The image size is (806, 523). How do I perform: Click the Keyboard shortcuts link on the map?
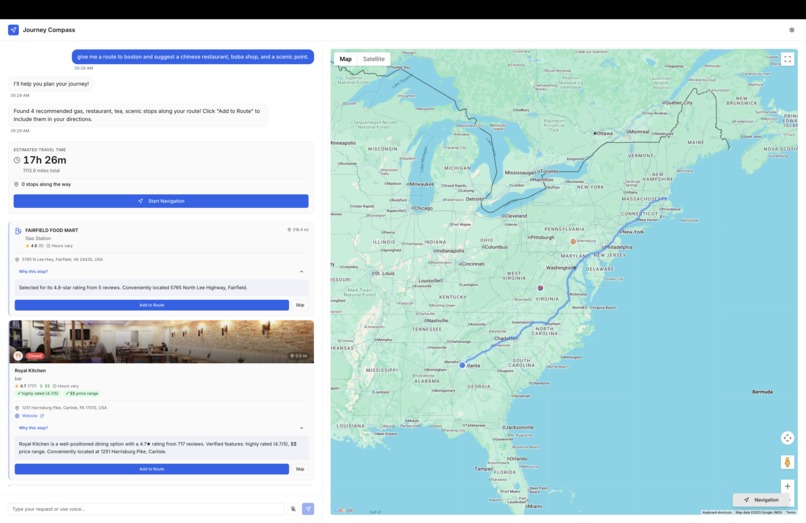click(x=717, y=512)
